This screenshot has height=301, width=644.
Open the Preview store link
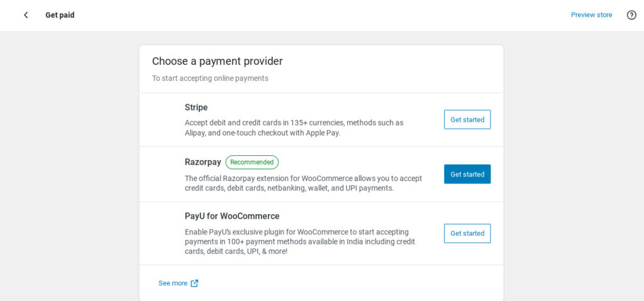pyautogui.click(x=591, y=15)
